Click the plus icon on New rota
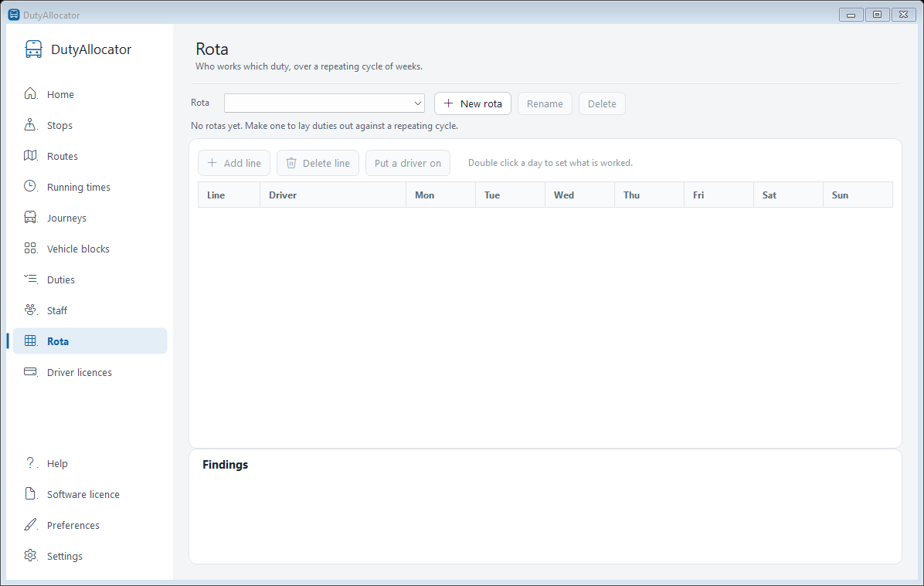The height and width of the screenshot is (586, 924). click(x=448, y=103)
